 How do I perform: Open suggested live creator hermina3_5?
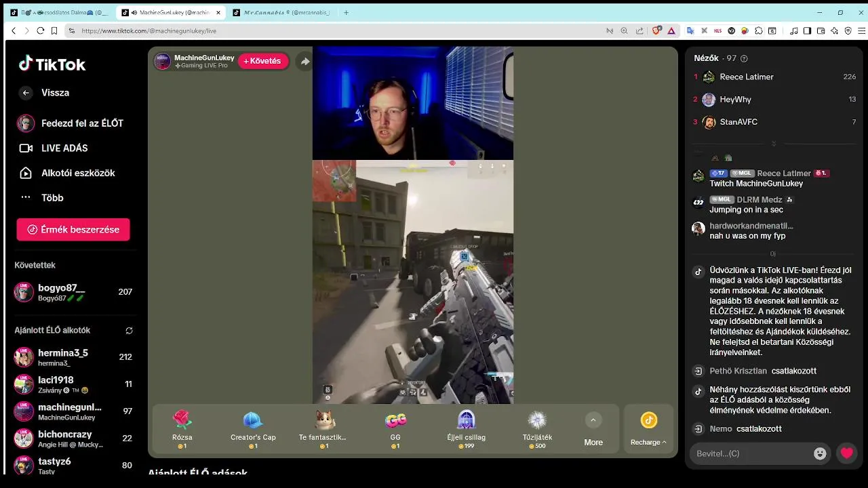pyautogui.click(x=73, y=357)
